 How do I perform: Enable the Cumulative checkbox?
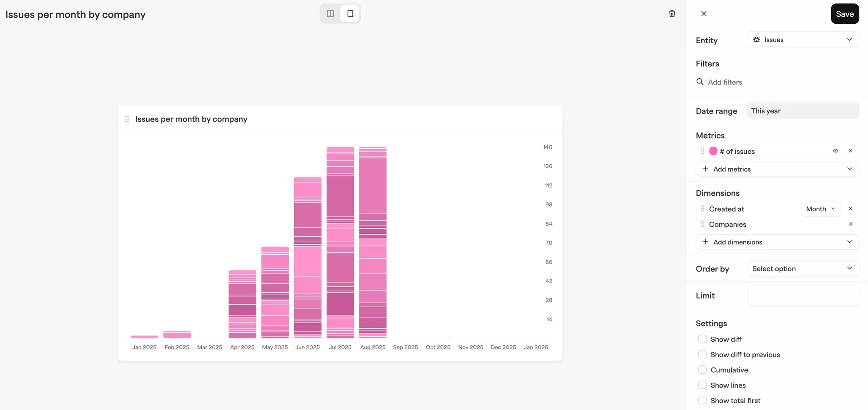click(702, 369)
